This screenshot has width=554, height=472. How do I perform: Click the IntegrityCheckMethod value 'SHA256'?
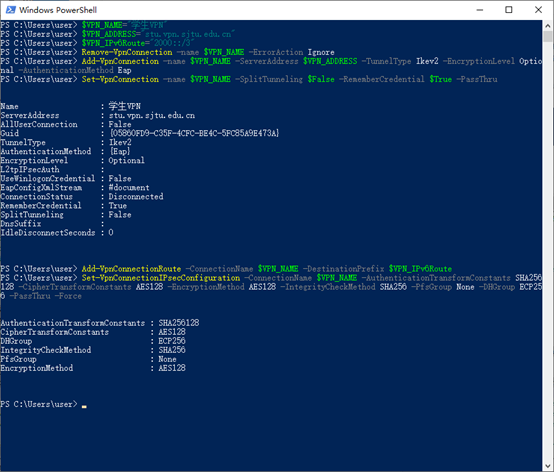tap(172, 350)
